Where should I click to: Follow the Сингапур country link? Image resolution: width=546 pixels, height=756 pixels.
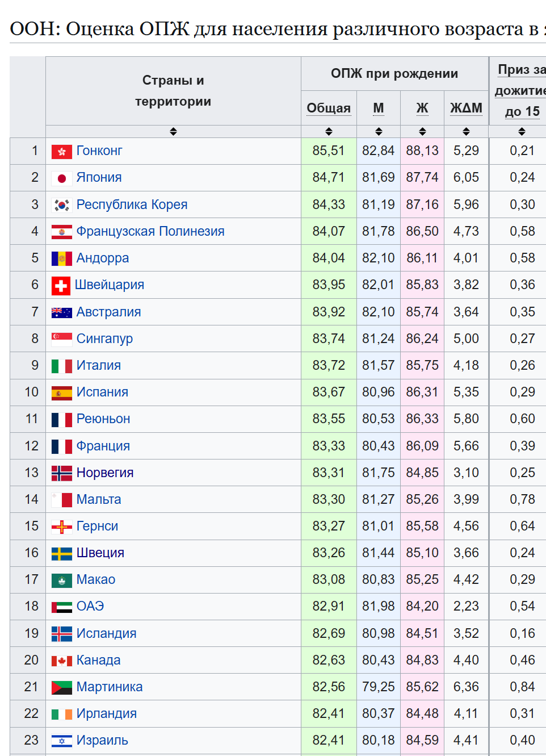point(104,339)
